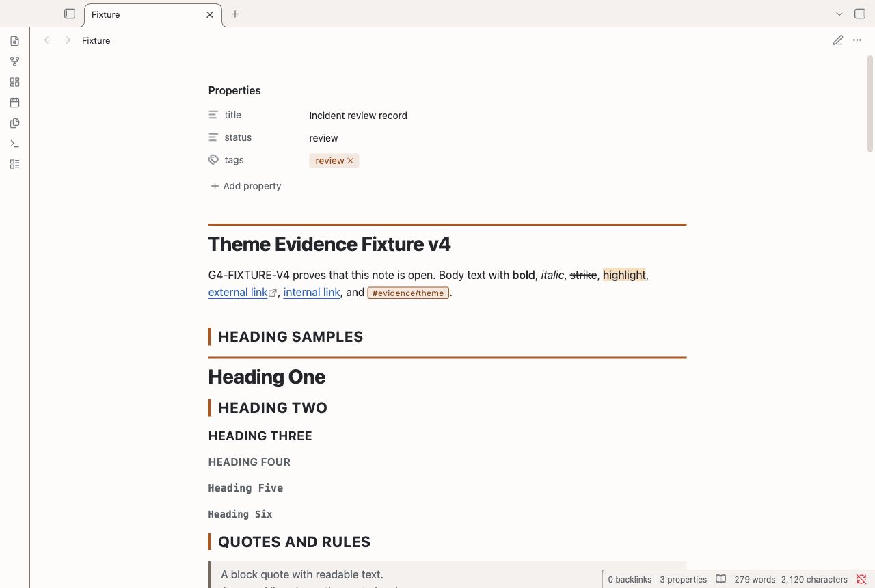Click the checklist-style ribbon icon
The width and height of the screenshot is (875, 588).
click(x=14, y=164)
